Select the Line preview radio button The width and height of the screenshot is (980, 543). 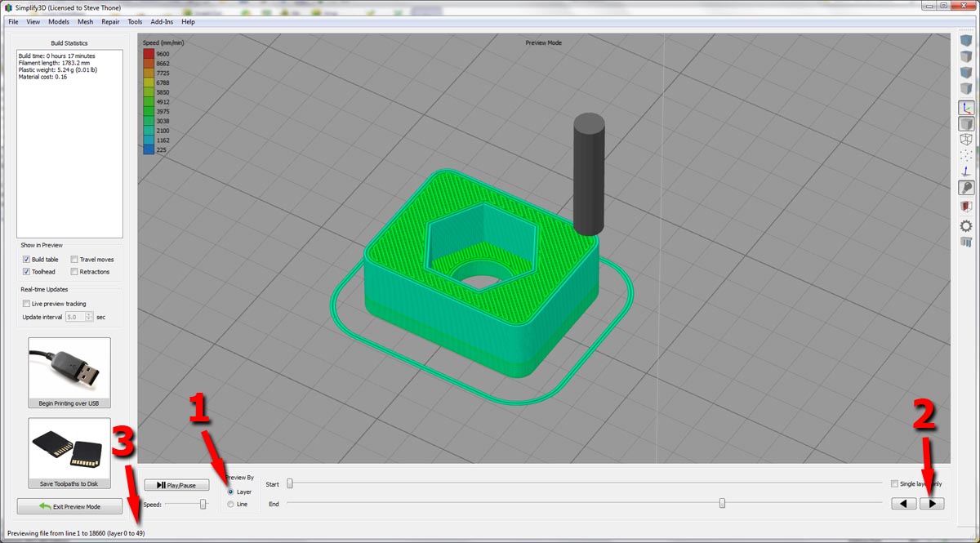[231, 505]
